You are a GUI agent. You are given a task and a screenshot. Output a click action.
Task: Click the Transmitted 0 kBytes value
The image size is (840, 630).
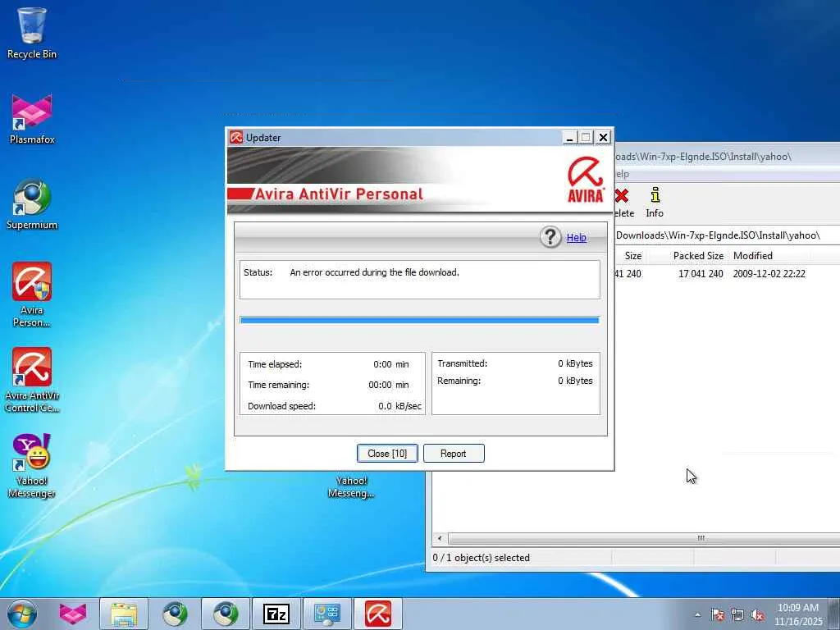[x=575, y=363]
